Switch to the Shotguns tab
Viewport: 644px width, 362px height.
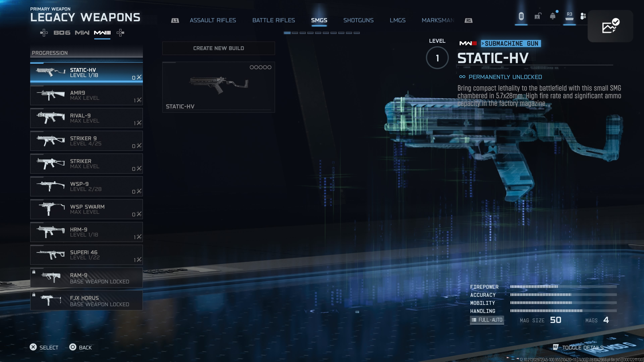[x=358, y=20]
